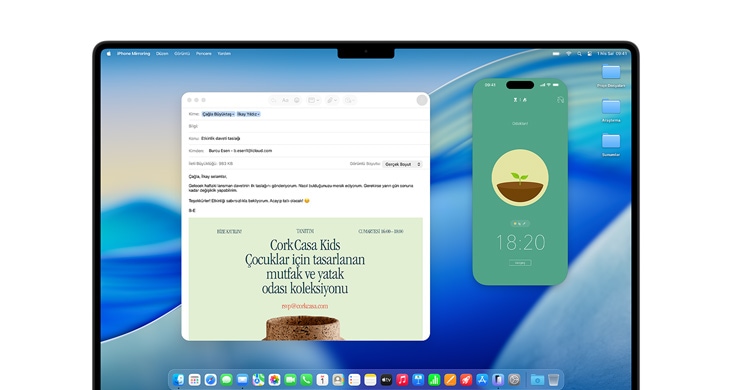Open the Proje Dosyaları desktop folder
Image resolution: width=732 pixels, height=390 pixels.
(x=611, y=76)
